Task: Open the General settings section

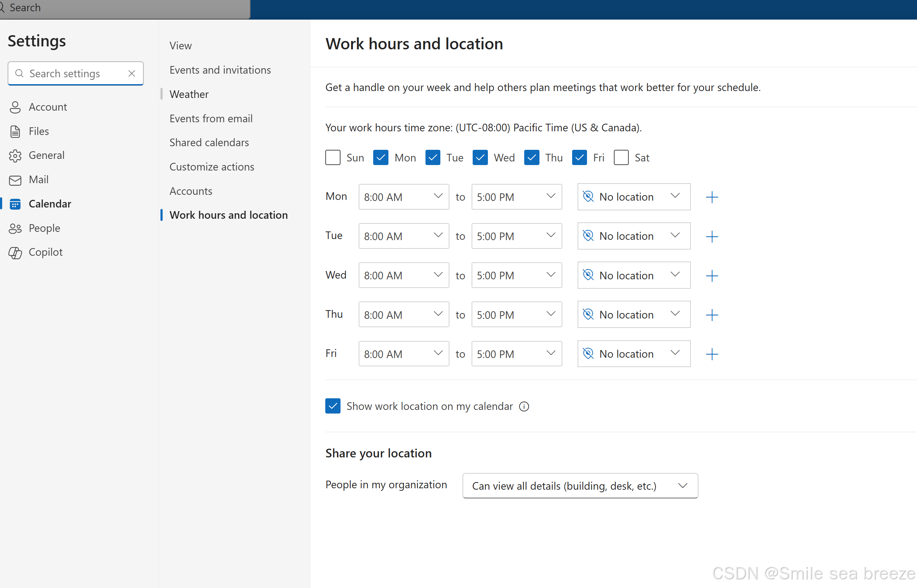Action: pos(46,155)
